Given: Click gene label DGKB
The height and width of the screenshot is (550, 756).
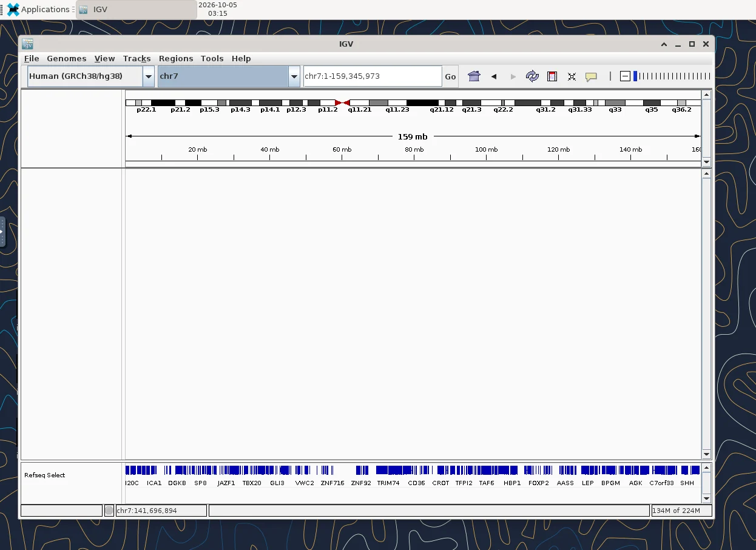Looking at the screenshot, I should pos(177,483).
